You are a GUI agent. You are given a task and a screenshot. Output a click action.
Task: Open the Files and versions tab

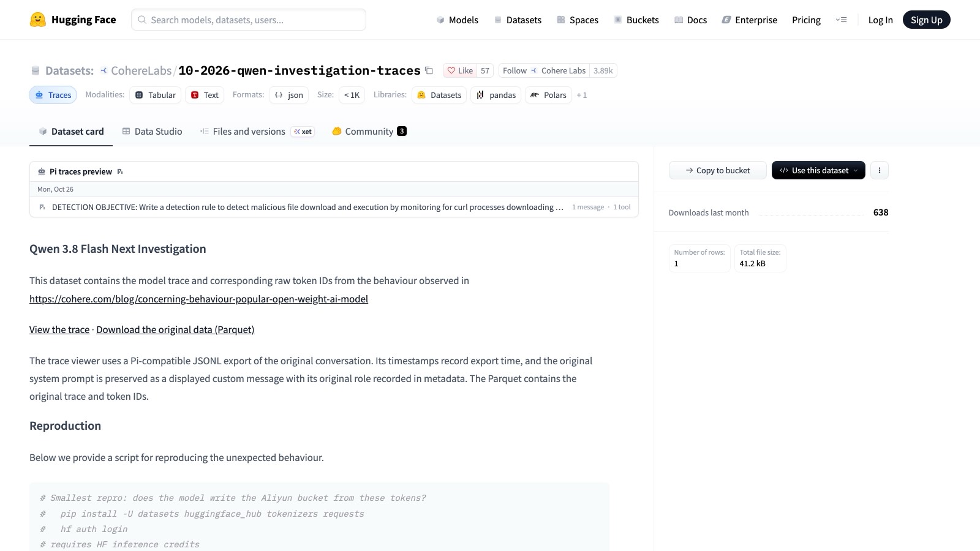257,131
